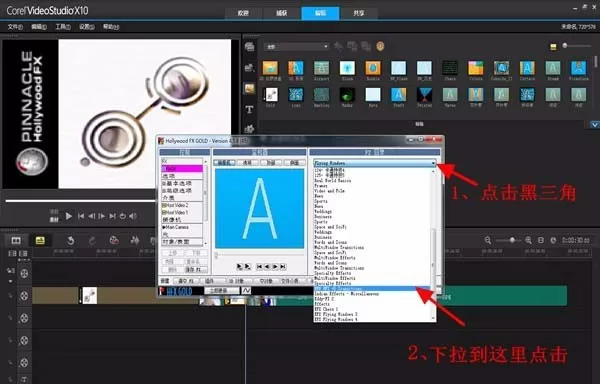Switch to the 共享 tab
Screen dimensions: 600x384
click(x=359, y=13)
